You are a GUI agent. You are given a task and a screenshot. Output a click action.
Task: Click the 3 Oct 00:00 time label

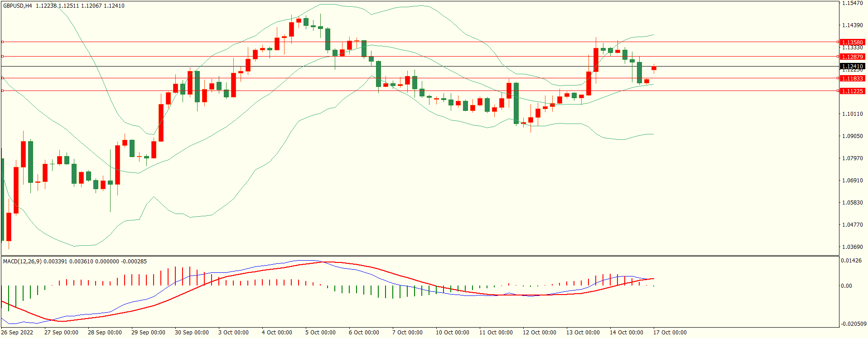233,333
